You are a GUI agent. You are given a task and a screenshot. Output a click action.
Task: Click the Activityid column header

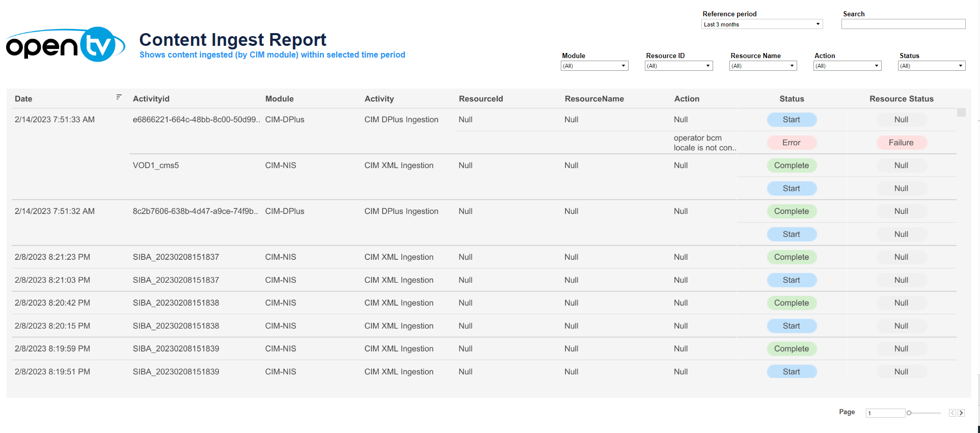point(151,99)
